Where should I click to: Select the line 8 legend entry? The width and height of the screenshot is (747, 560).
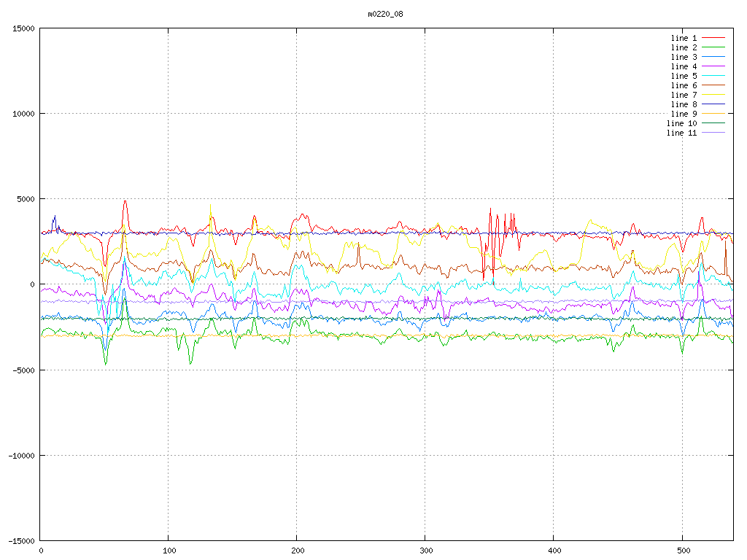click(684, 104)
